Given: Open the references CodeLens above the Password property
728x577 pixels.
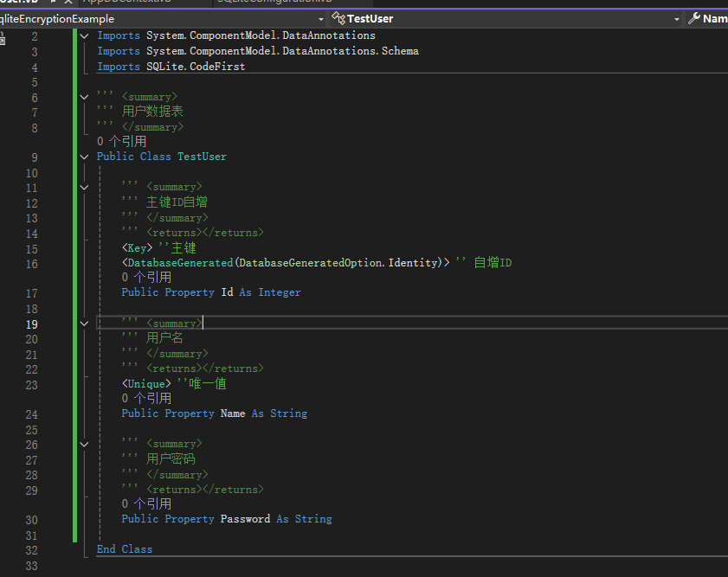Looking at the screenshot, I should point(146,503).
